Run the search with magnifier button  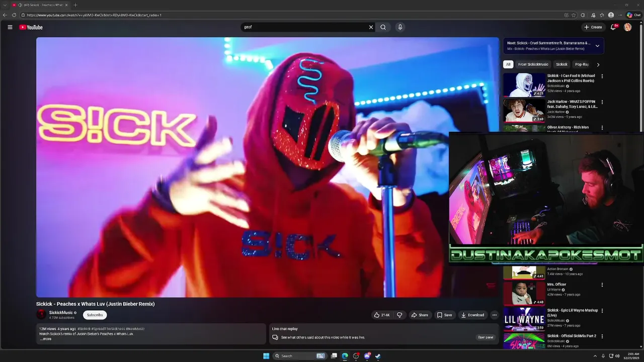(383, 27)
